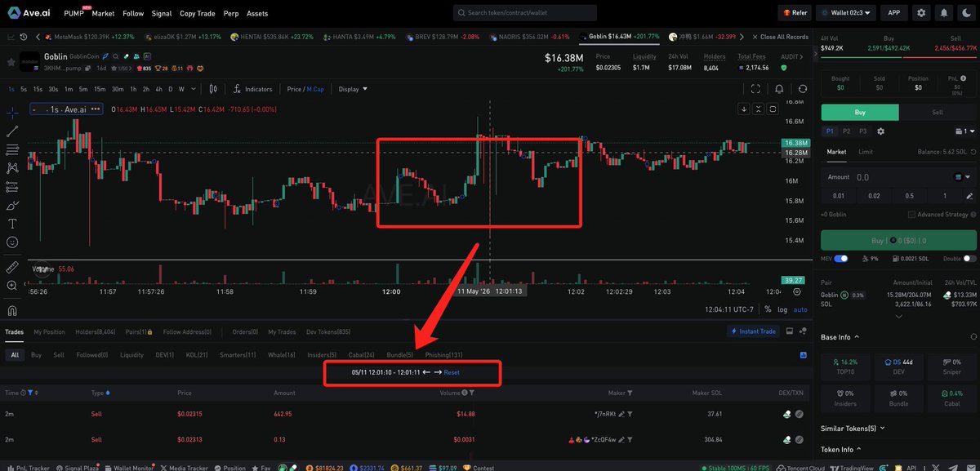Switch to the My Position tab

coord(49,331)
